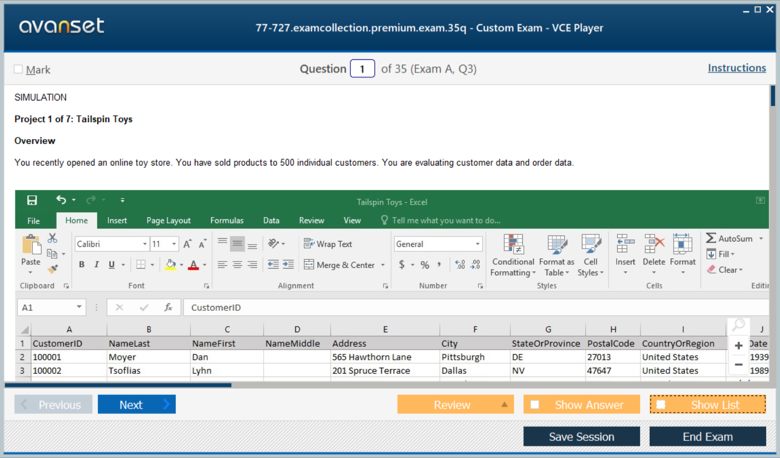Click the zoom in plus icon
Screen dimensions: 780x458
pyautogui.click(x=739, y=346)
